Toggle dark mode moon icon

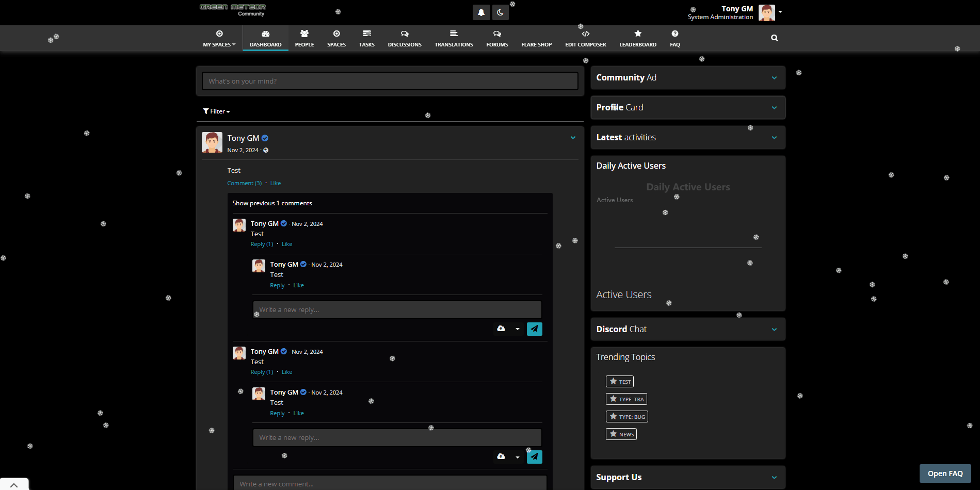tap(500, 12)
